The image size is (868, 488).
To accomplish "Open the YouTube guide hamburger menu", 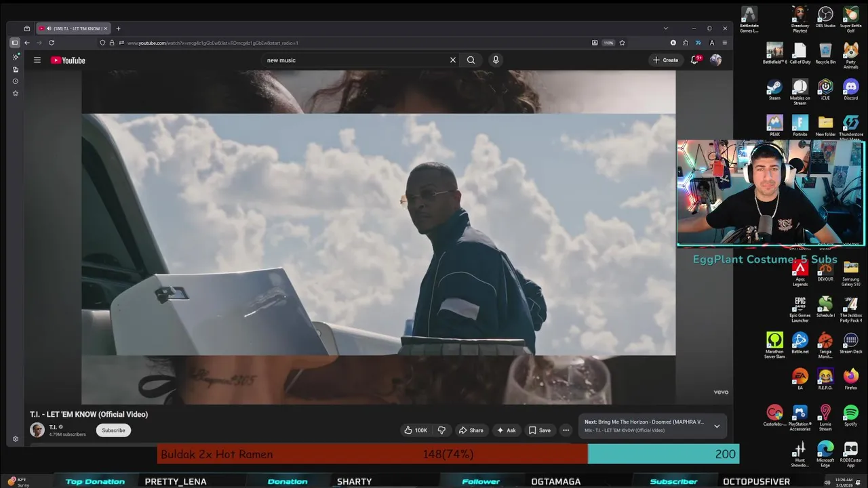I will (37, 60).
